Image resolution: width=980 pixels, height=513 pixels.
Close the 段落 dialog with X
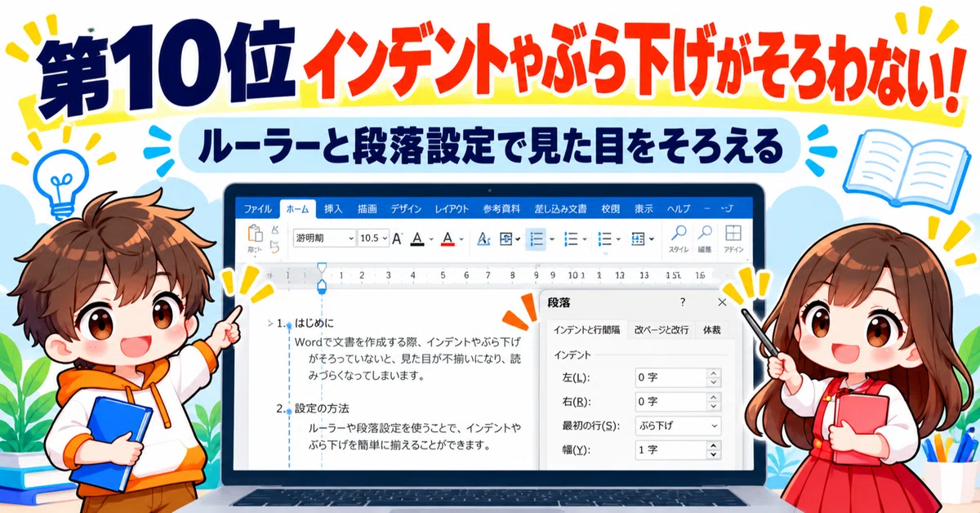tap(722, 302)
